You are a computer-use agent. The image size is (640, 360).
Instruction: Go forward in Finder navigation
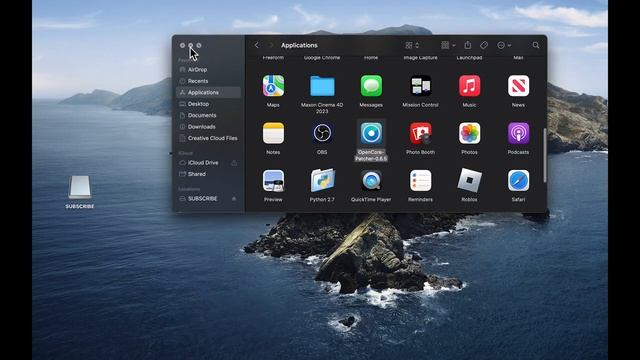tap(271, 45)
